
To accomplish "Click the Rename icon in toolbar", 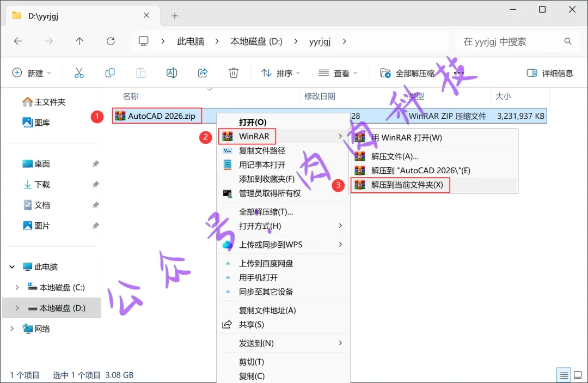I will [x=171, y=73].
